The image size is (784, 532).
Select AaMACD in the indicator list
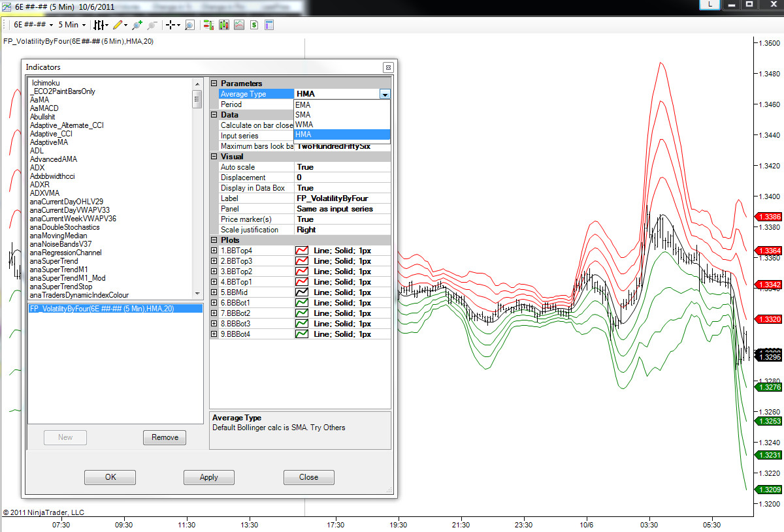click(44, 108)
